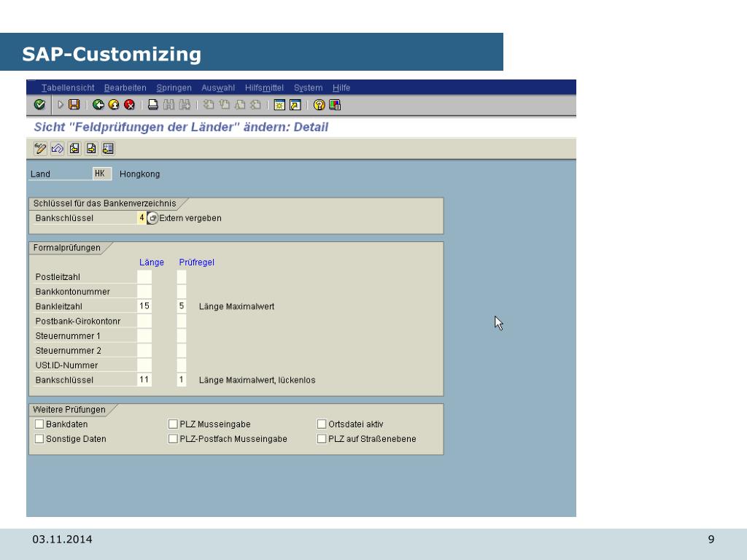The height and width of the screenshot is (560, 747).
Task: Click the text 'Länge Maximalwert, lückenlos'
Action: pyautogui.click(x=258, y=380)
